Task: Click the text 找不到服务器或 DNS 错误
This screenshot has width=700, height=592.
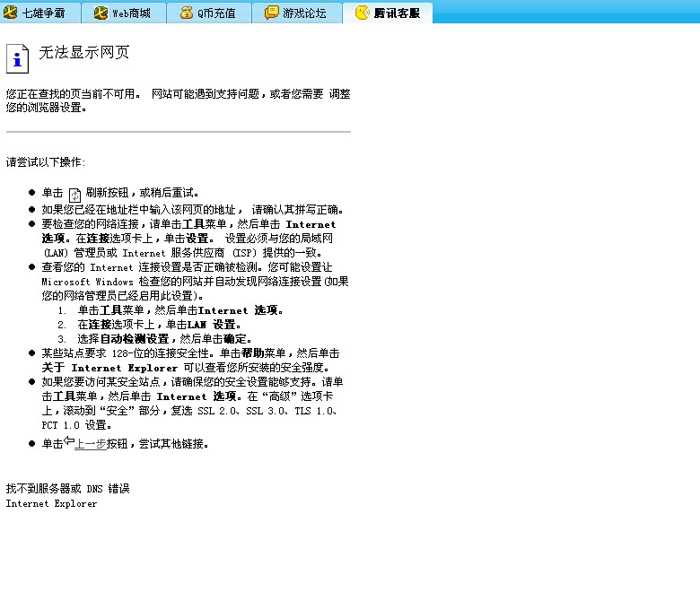Action: coord(68,489)
